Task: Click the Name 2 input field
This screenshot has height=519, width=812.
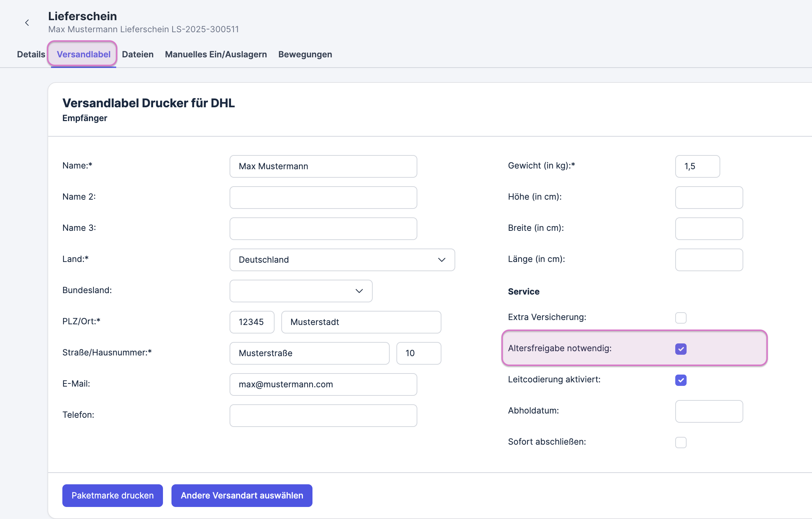Action: pyautogui.click(x=323, y=197)
